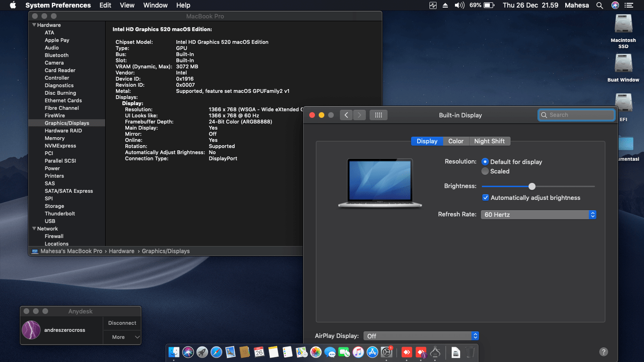This screenshot has height=362, width=644.
Task: Open Contacts brown book icon in dock
Action: (x=245, y=352)
